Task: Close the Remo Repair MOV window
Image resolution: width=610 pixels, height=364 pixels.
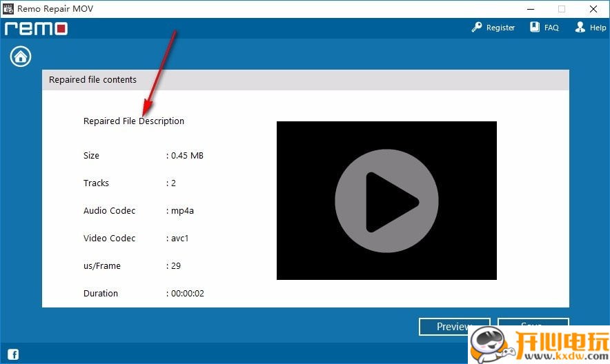Action: click(593, 9)
